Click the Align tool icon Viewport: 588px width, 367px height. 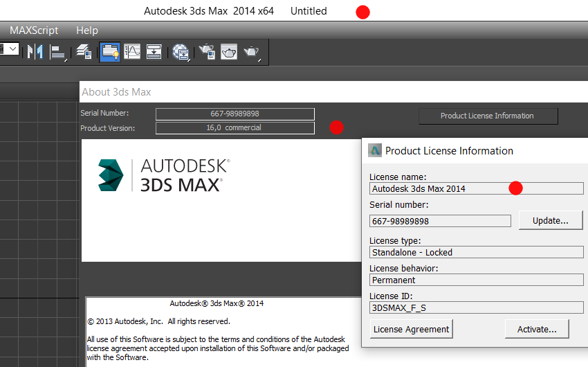point(57,52)
